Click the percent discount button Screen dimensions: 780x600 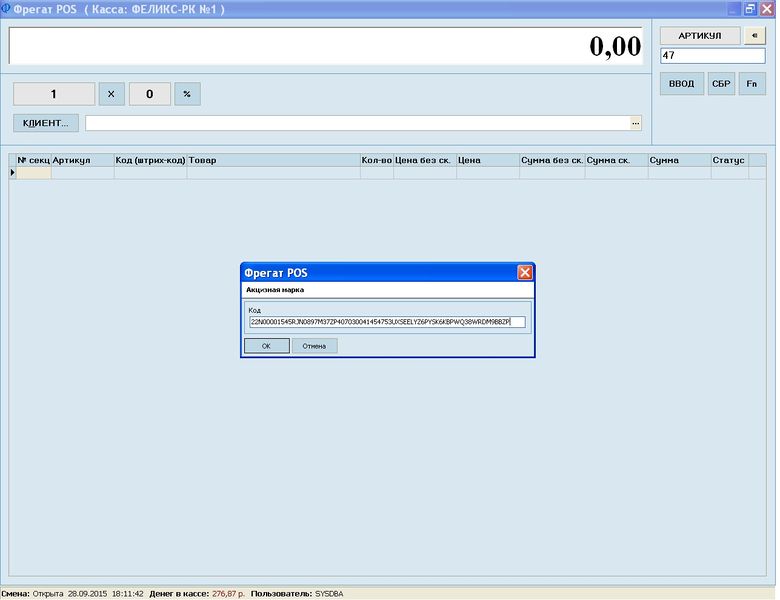187,94
